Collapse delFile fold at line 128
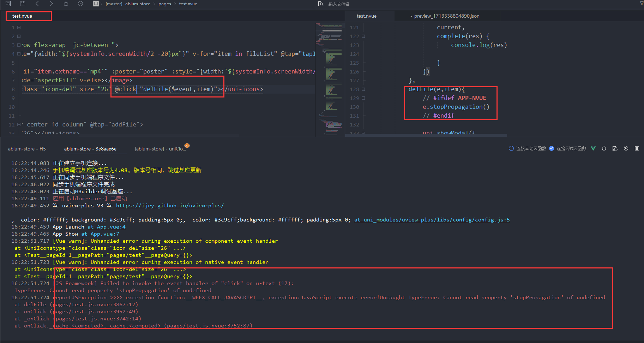This screenshot has height=343, width=644. (x=363, y=89)
